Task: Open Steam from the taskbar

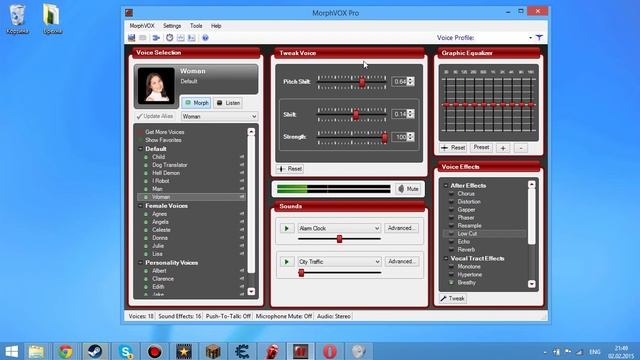Action: [x=95, y=351]
